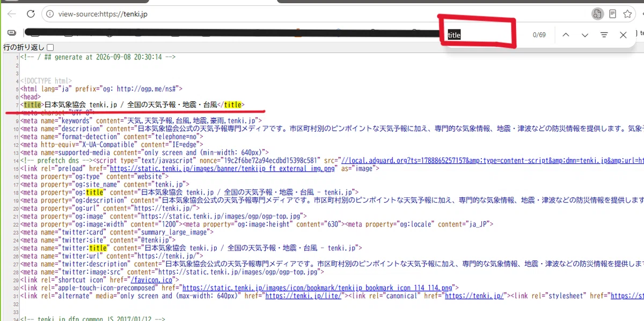Click the meta keywords line
Image resolution: width=644 pixels, height=321 pixels.
click(141, 121)
